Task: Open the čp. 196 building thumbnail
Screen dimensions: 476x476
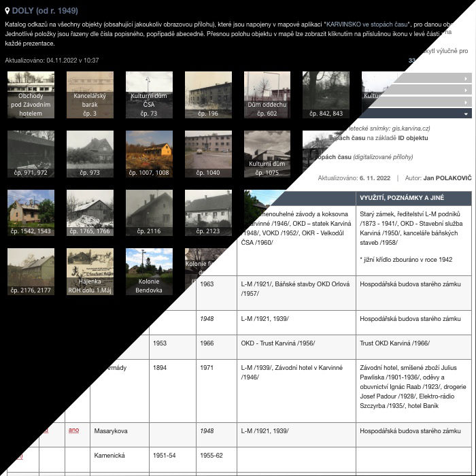Action: [x=208, y=95]
